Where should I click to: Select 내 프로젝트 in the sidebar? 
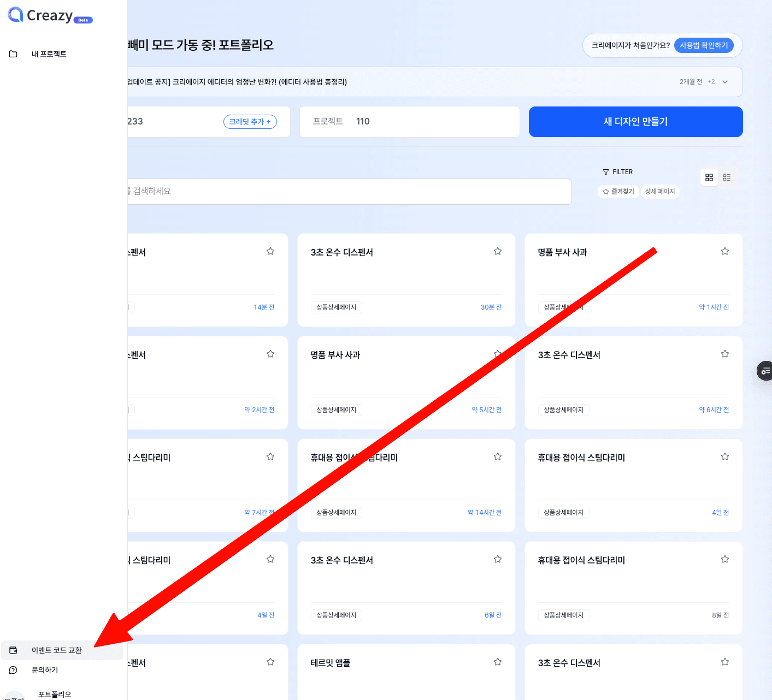(49, 54)
